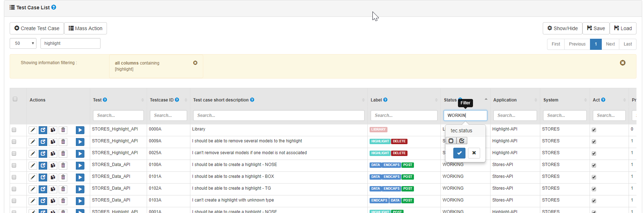
Task: Select row checkbox for testcase 0009A
Action: coord(14,142)
